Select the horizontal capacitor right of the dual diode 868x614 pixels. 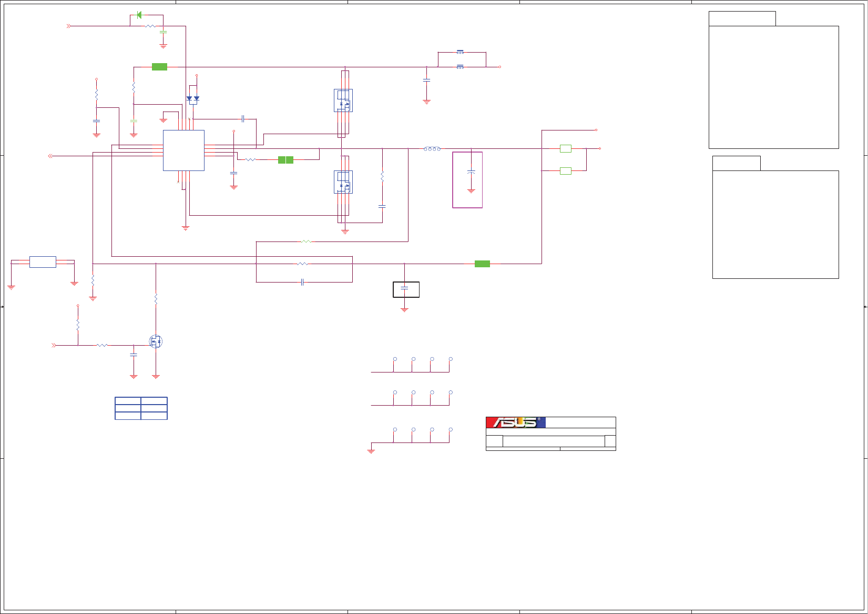(242, 119)
